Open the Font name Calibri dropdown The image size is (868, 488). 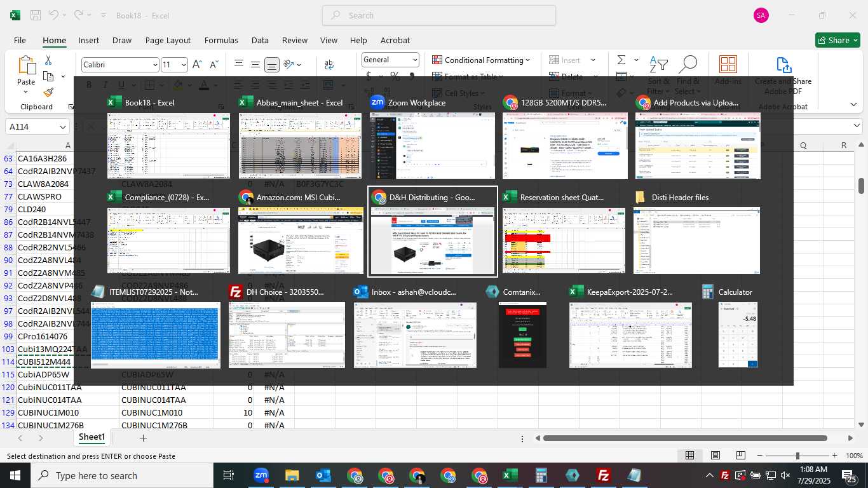click(155, 65)
